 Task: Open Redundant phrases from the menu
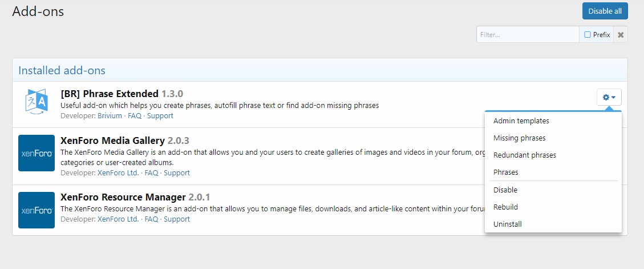[553, 155]
